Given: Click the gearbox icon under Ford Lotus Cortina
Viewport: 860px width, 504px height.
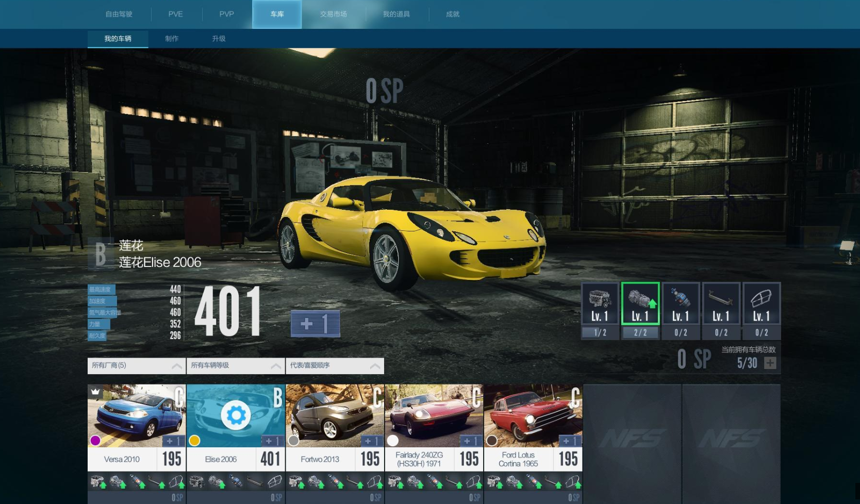Looking at the screenshot, I should [x=514, y=482].
